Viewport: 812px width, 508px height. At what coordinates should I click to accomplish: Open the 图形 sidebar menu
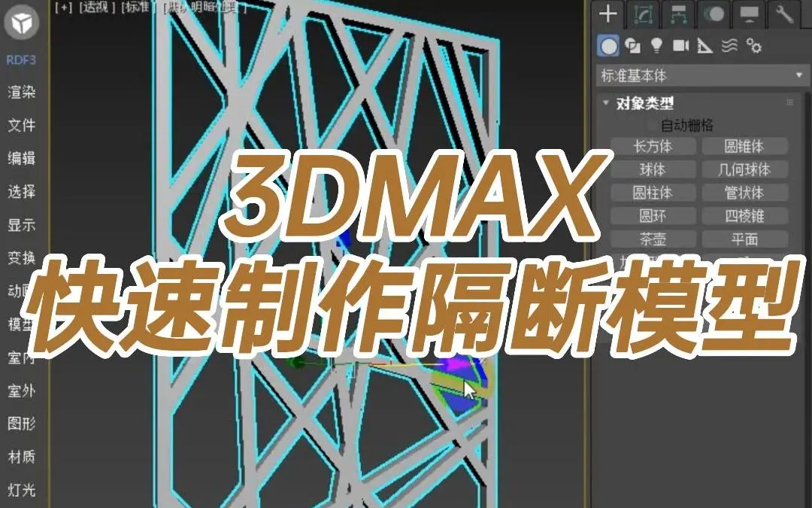pos(22,424)
